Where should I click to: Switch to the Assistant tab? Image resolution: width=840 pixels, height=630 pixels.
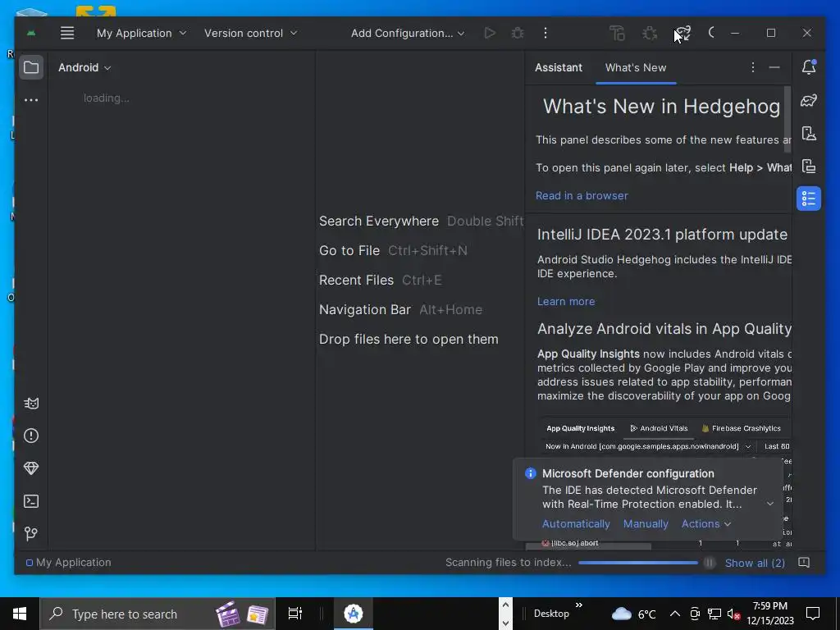[558, 67]
